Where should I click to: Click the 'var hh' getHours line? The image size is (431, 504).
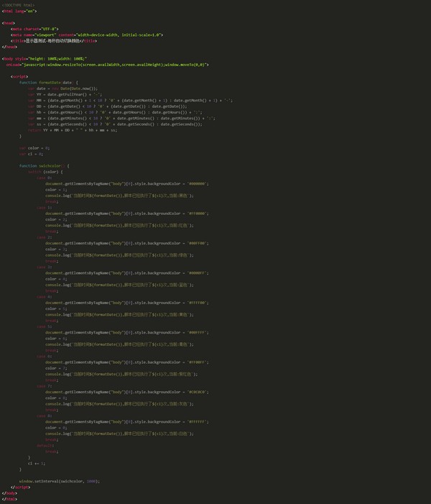click(x=115, y=112)
